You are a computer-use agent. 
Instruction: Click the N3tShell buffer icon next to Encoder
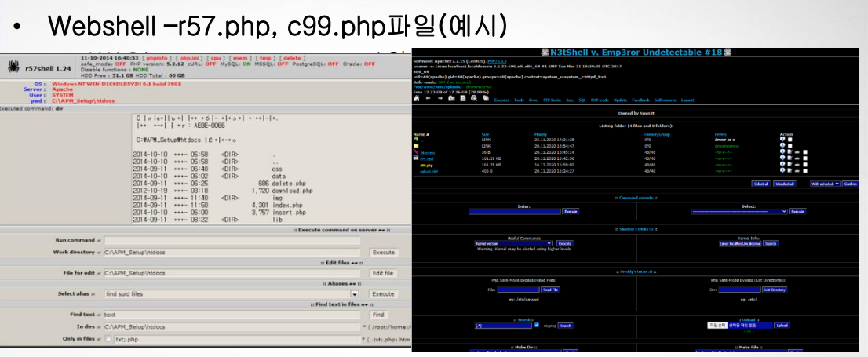486,99
